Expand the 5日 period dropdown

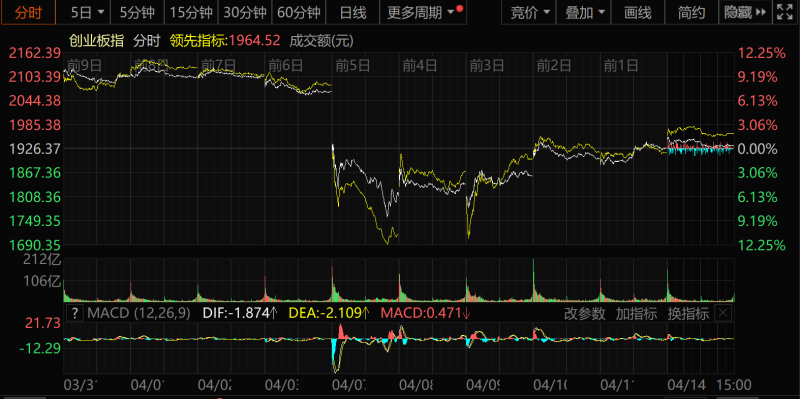[x=88, y=13]
